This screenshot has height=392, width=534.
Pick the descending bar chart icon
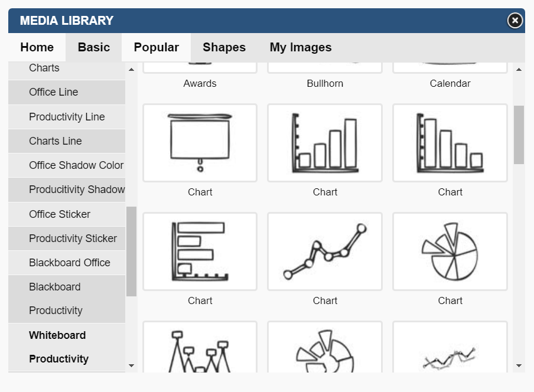(450, 143)
